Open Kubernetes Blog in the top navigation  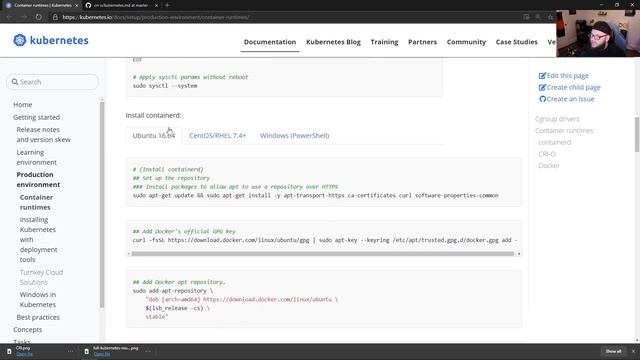tap(333, 42)
